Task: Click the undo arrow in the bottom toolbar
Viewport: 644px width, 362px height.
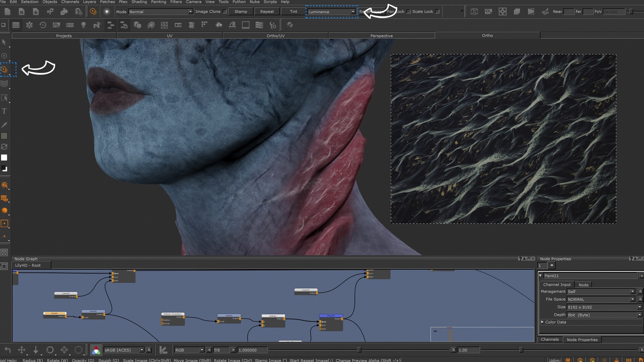Action: pos(7,350)
